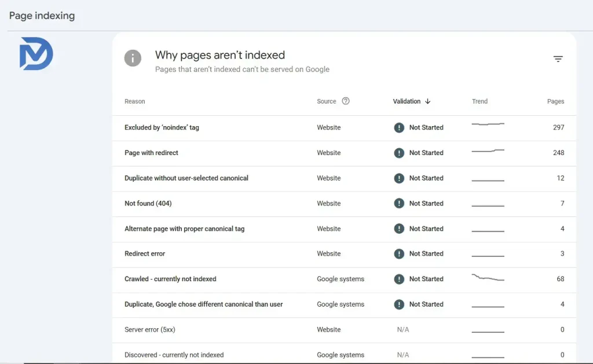This screenshot has height=364, width=593.
Task: Open Alternate page with proper canonical tag
Action: pyautogui.click(x=184, y=229)
